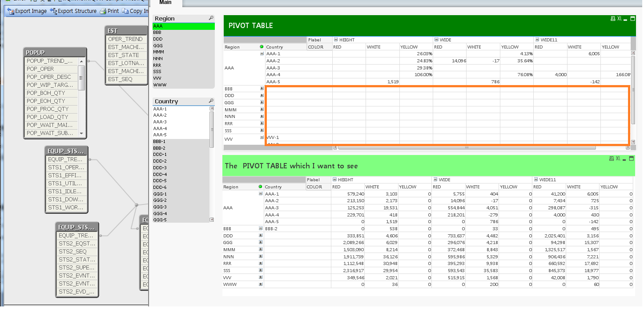Select WWW in Region list box
644x310 pixels.
point(184,85)
